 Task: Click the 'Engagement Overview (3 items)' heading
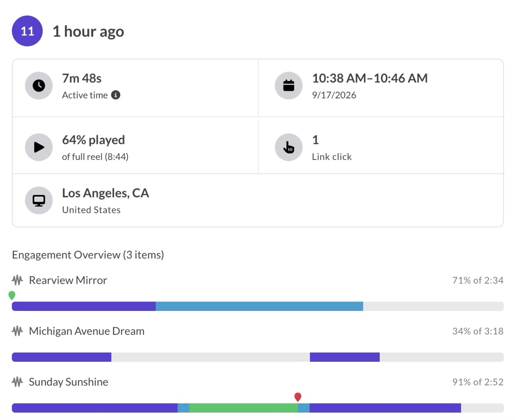pos(88,255)
